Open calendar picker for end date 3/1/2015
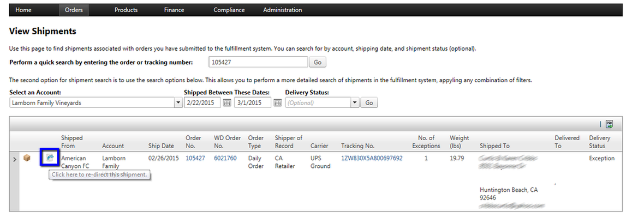 (x=278, y=103)
